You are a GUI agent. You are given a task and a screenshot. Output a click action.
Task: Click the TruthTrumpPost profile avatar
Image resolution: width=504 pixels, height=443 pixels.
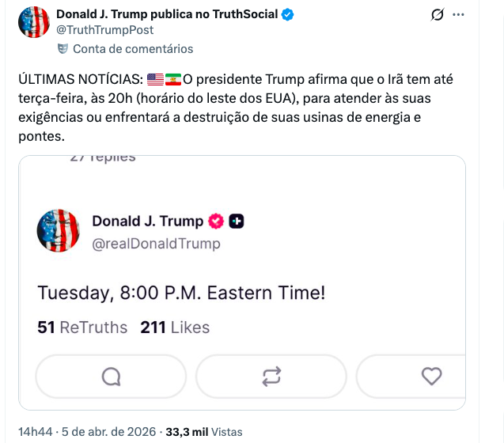point(35,22)
